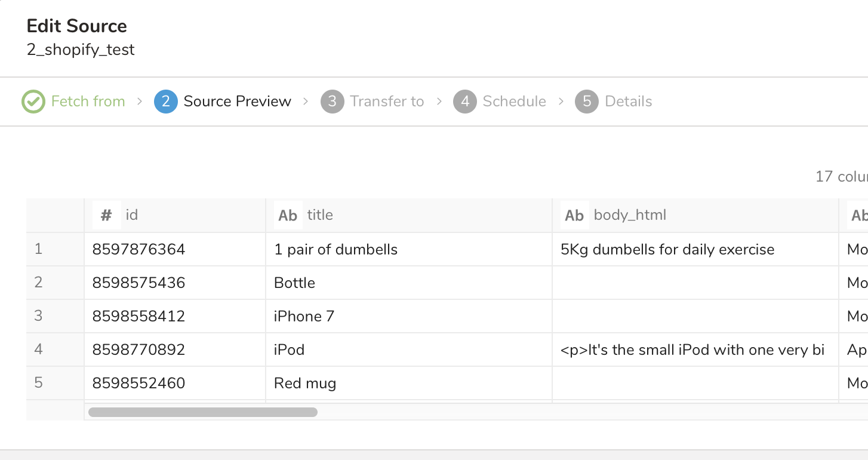
Task: Select the title column header
Action: point(320,215)
